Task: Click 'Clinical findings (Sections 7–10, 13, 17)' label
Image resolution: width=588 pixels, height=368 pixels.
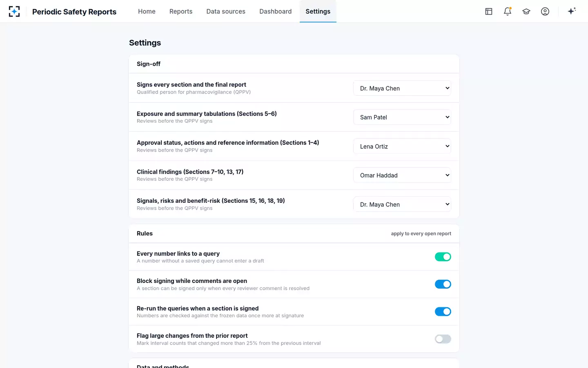Action: tap(190, 172)
